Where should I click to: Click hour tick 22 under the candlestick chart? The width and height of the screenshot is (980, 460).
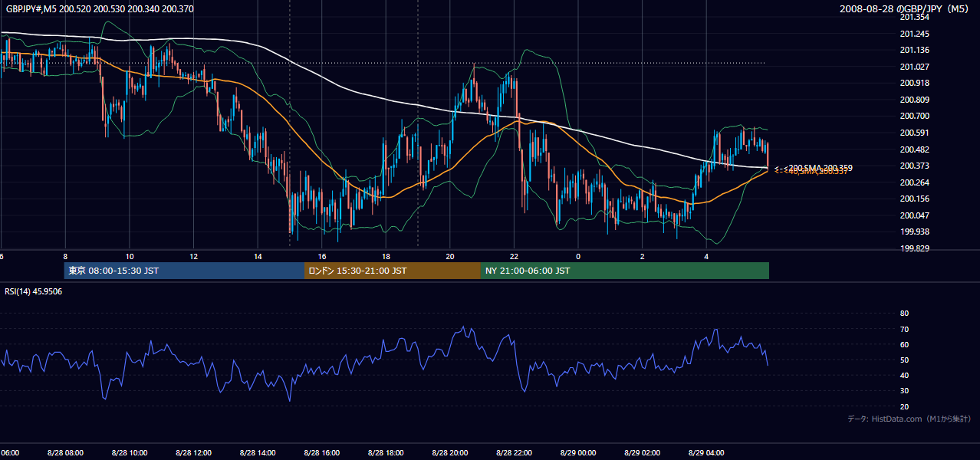click(x=514, y=257)
